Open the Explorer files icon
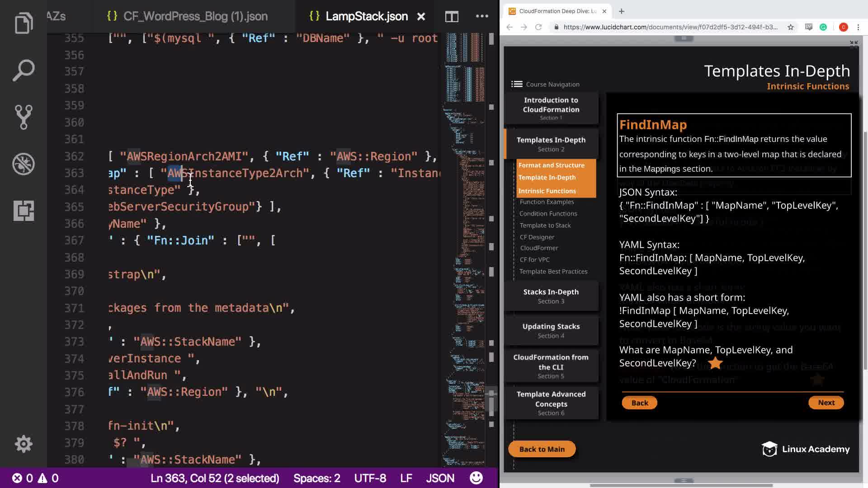This screenshot has width=868, height=488. pos(24,23)
